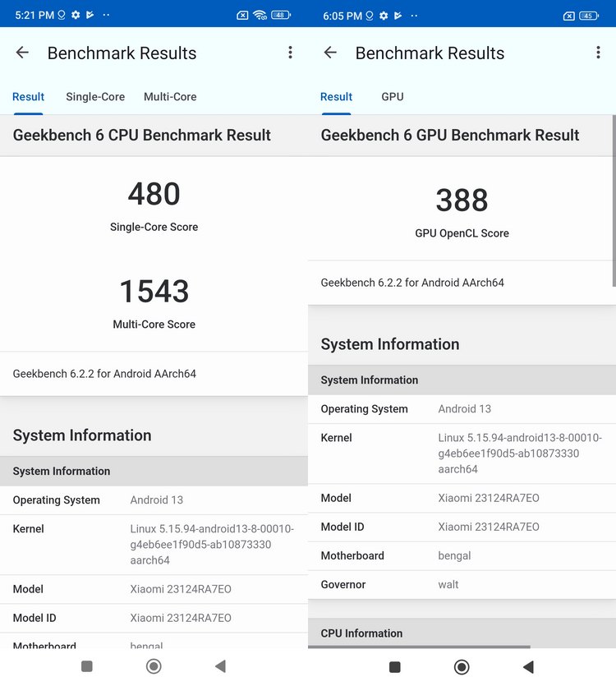Tap battery 48 indicator in left status bar
616x686 pixels.
(281, 16)
